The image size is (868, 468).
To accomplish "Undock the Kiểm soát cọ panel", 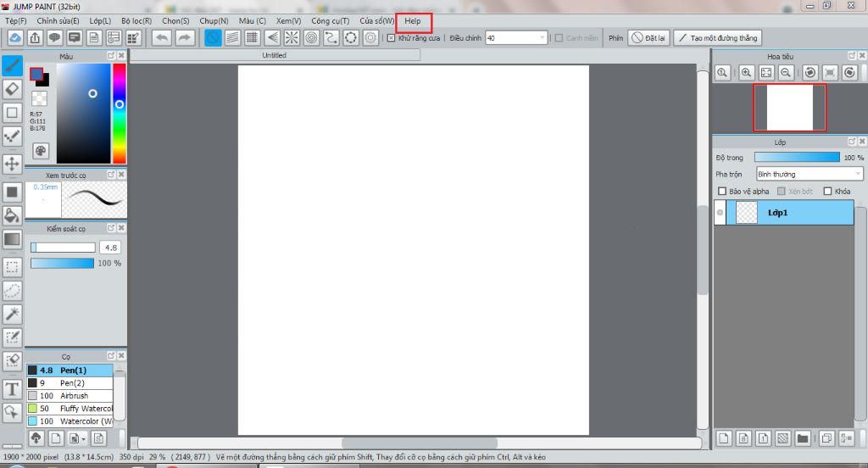I will [x=111, y=227].
